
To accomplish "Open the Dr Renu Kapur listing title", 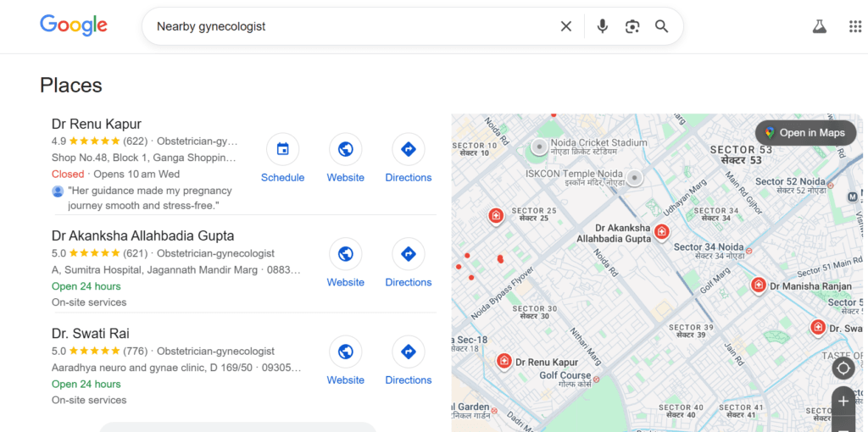I will (x=97, y=124).
